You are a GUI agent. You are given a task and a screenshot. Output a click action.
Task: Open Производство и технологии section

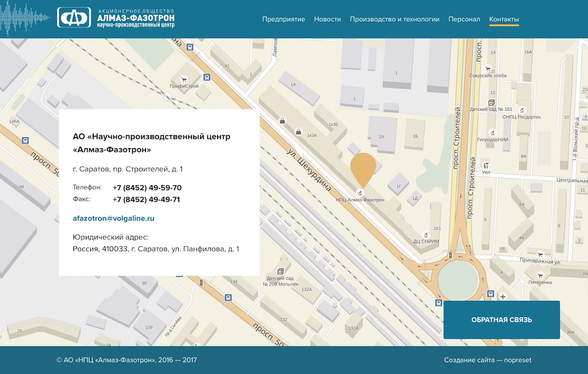tap(394, 19)
